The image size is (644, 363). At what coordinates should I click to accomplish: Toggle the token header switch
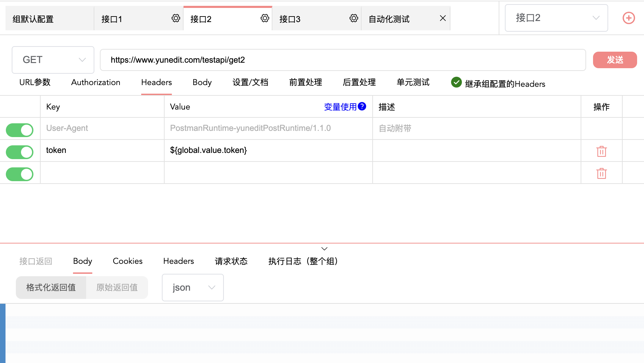(20, 152)
